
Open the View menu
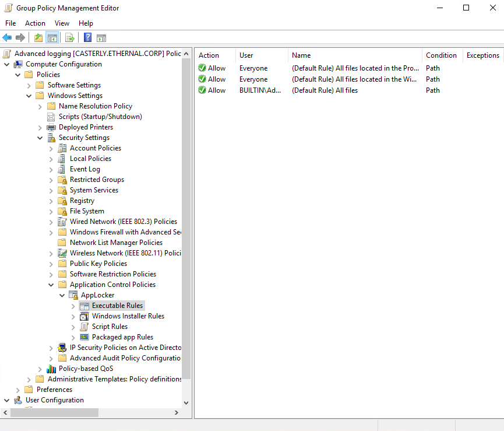point(62,23)
